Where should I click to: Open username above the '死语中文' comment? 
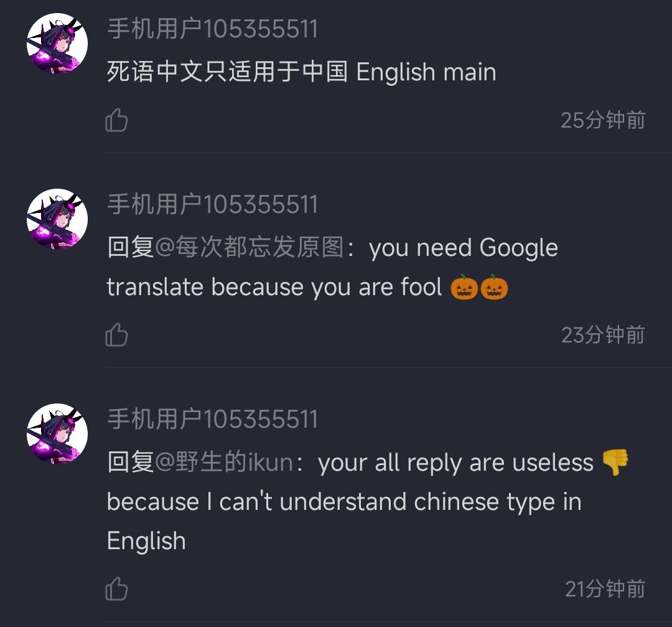pyautogui.click(x=213, y=29)
